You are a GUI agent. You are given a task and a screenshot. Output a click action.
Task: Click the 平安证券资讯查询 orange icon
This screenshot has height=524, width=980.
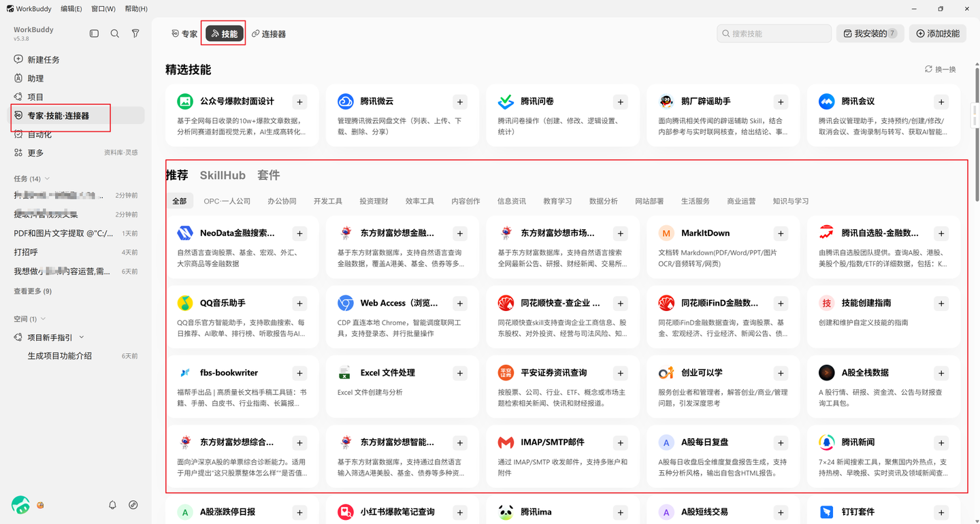tap(506, 373)
